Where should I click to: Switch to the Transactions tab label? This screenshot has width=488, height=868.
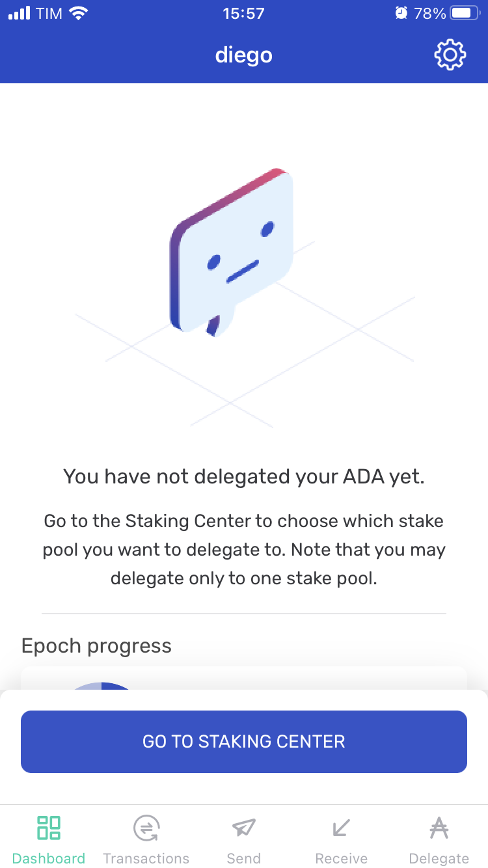point(146,858)
